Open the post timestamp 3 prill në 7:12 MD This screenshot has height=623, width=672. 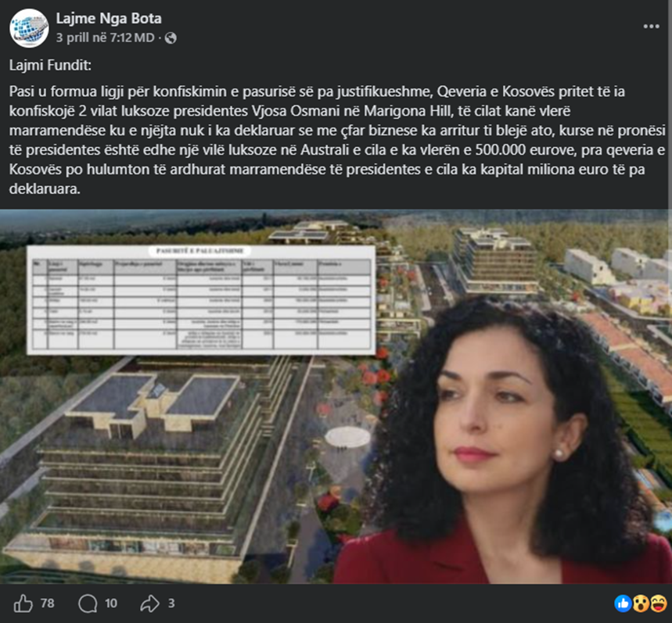(105, 38)
